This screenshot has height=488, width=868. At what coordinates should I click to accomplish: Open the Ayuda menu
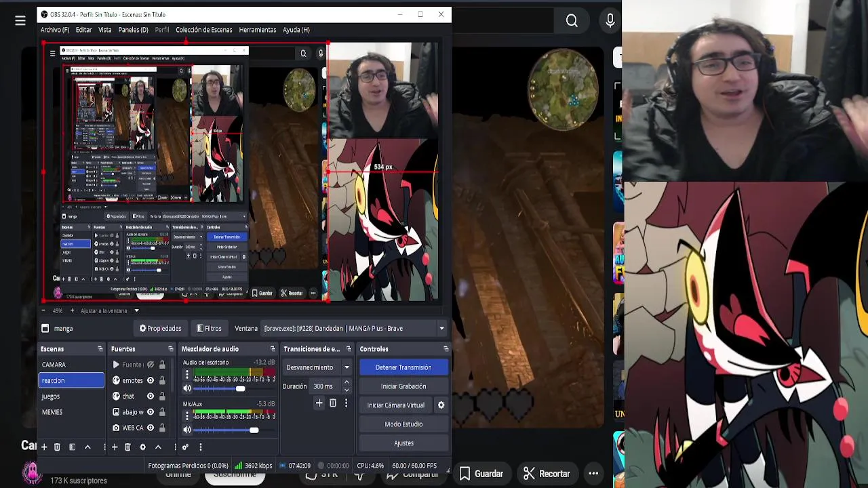(x=296, y=30)
